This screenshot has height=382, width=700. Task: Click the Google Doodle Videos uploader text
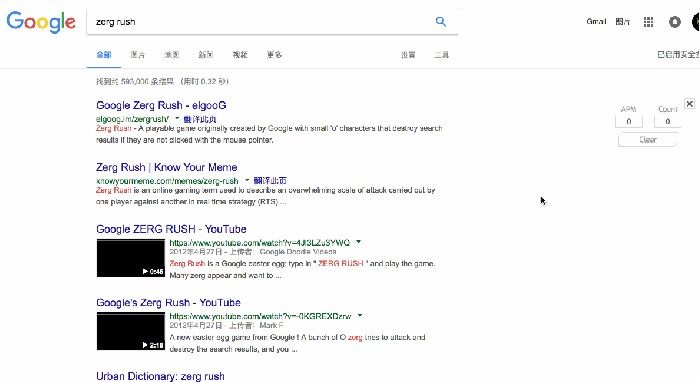pyautogui.click(x=298, y=252)
